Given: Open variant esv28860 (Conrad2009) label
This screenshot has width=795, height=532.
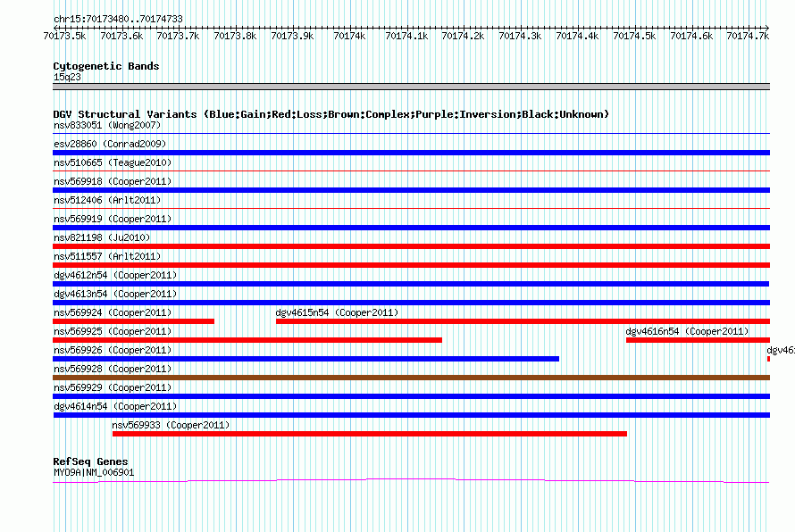Looking at the screenshot, I should pyautogui.click(x=110, y=144).
